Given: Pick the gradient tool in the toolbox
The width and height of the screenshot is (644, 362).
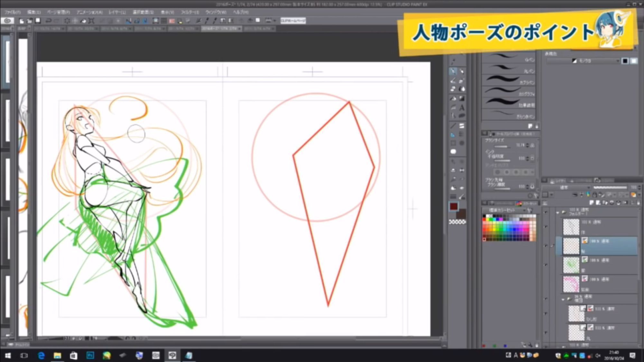Looking at the screenshot, I should pyautogui.click(x=462, y=98).
